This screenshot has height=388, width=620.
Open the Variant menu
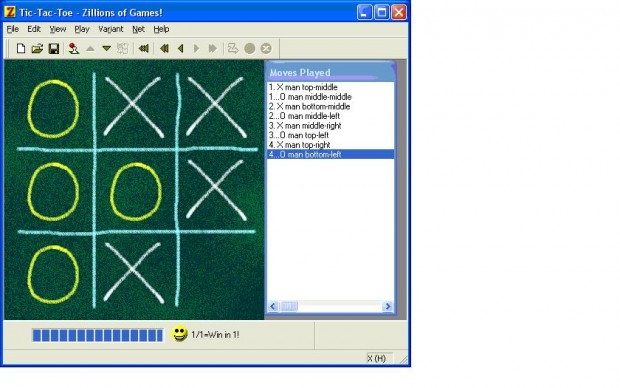pos(111,29)
